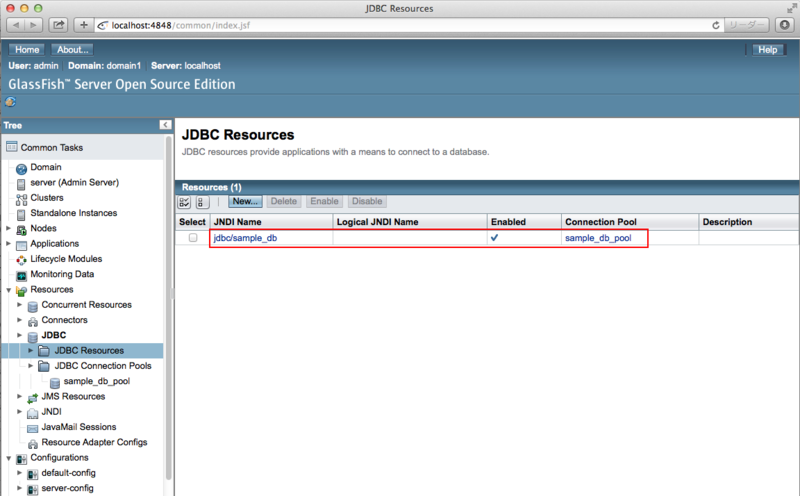The image size is (800, 496).
Task: Click the Common Tasks icon
Action: point(11,147)
